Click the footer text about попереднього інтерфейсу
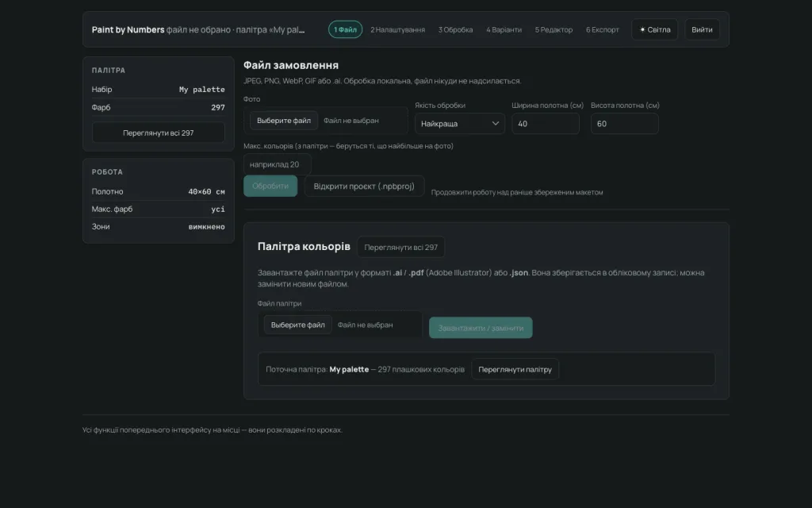812x508 pixels. (x=213, y=429)
